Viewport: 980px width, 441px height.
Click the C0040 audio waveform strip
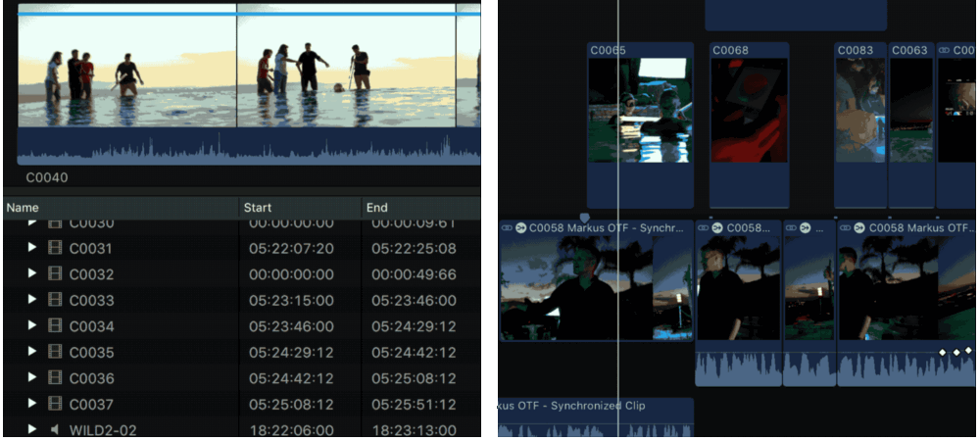249,147
